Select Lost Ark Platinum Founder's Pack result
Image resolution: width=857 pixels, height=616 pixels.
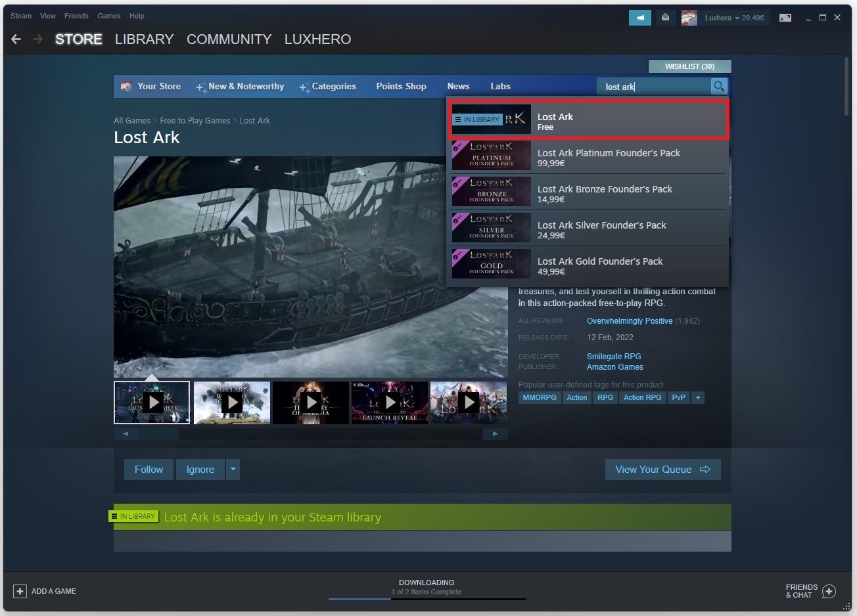click(588, 156)
